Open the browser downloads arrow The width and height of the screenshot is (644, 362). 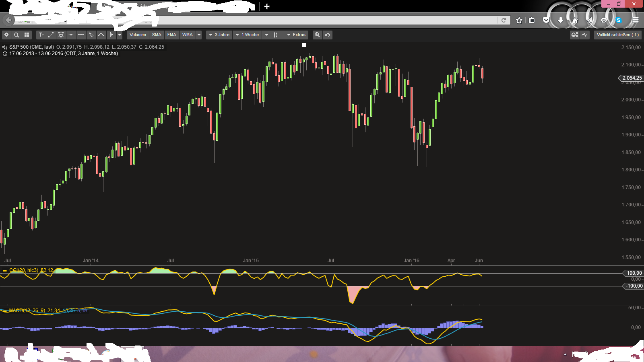(561, 20)
